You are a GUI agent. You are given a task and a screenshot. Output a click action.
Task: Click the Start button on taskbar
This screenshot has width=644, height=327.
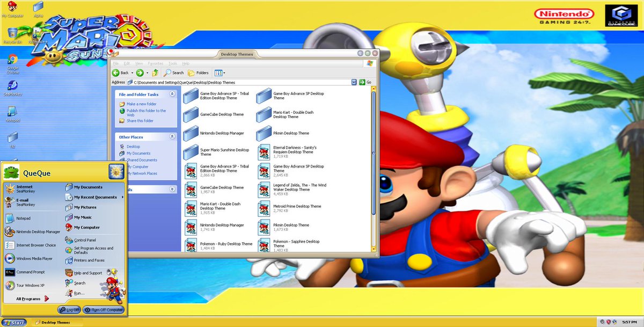[14, 322]
